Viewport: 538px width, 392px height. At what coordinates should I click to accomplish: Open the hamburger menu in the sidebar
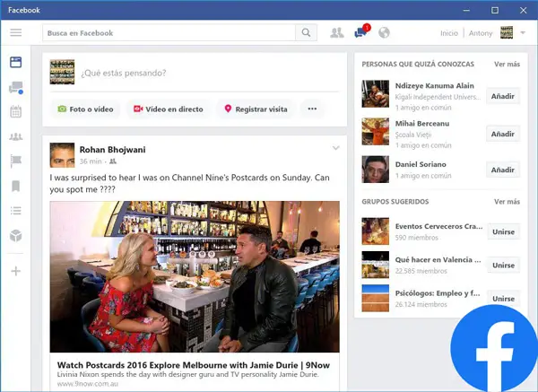click(x=15, y=33)
